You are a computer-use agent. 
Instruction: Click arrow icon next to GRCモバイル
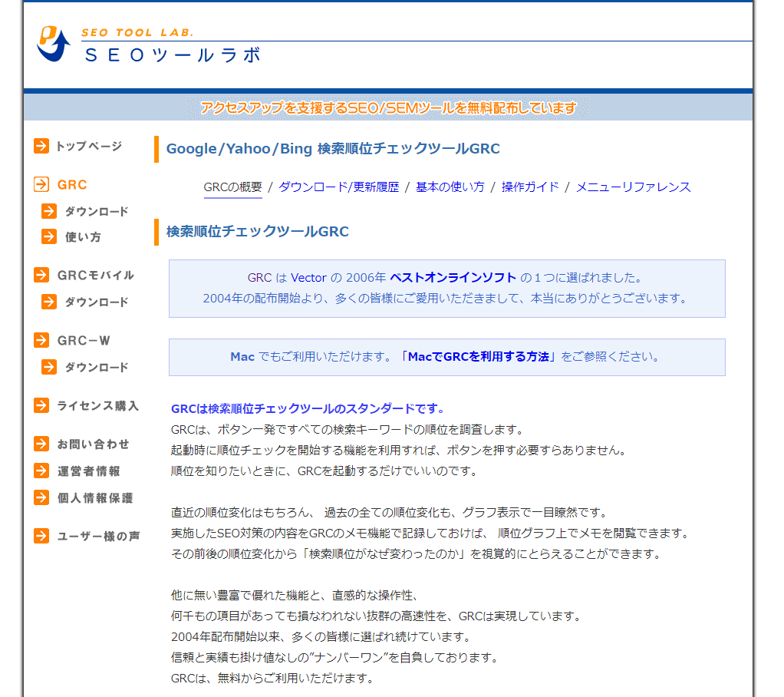tap(41, 275)
